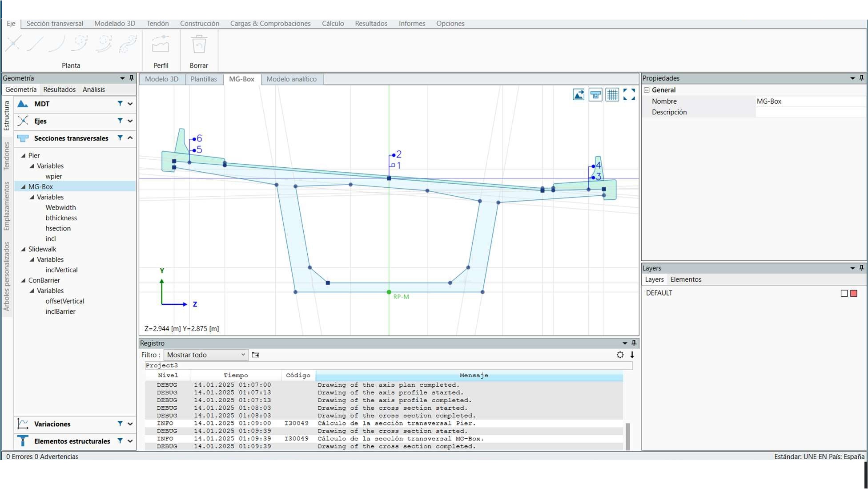This screenshot has width=868, height=489.
Task: Click the zoom-to-fit extents icon
Action: [x=629, y=94]
